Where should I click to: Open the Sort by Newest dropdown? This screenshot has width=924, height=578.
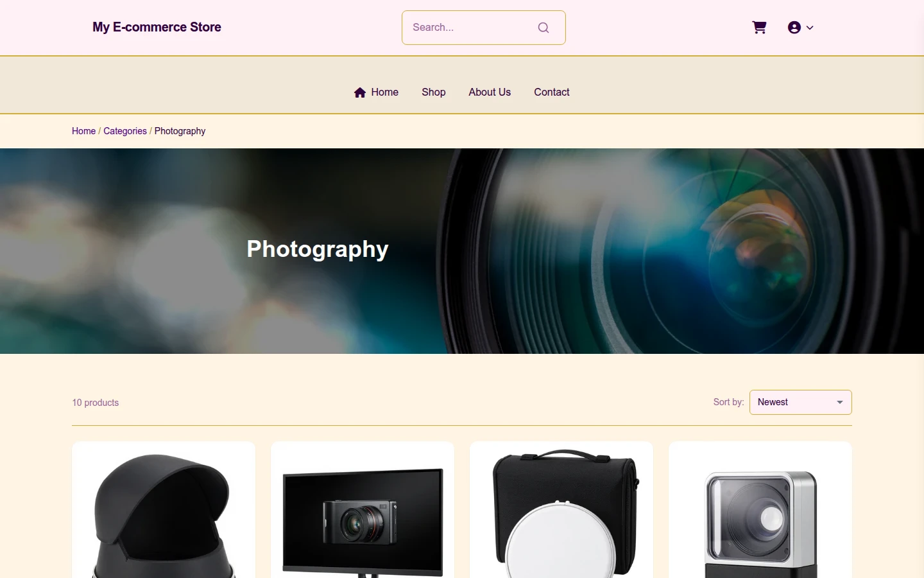click(x=801, y=403)
